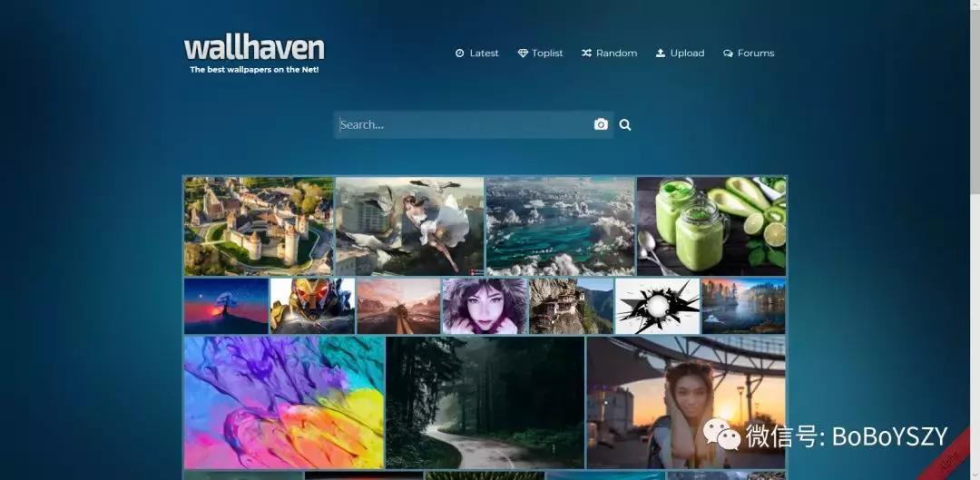
Task: Open the autumn lakeside town wallpaper
Action: (744, 307)
